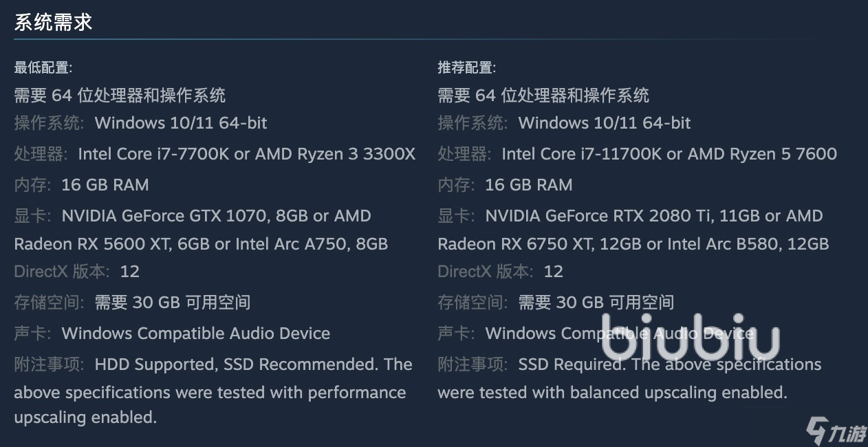Click the 最低配置 label
This screenshot has width=868, height=447.
click(x=43, y=67)
